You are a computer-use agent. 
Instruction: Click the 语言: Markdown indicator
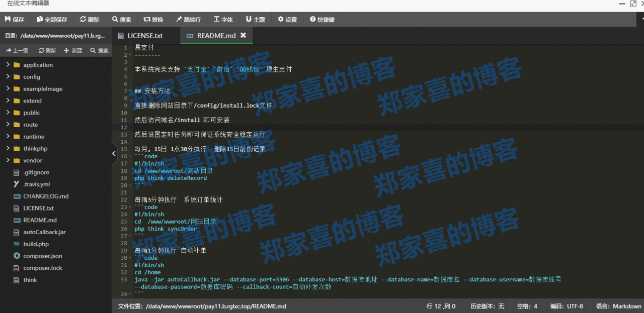coord(618,306)
